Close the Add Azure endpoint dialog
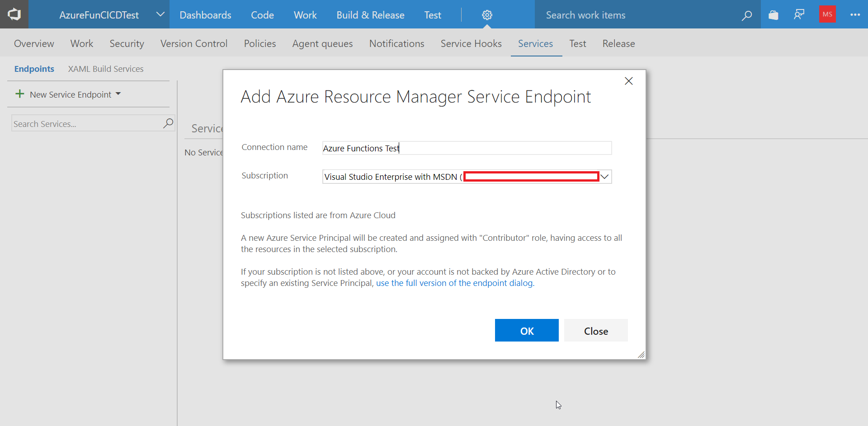 coord(628,81)
